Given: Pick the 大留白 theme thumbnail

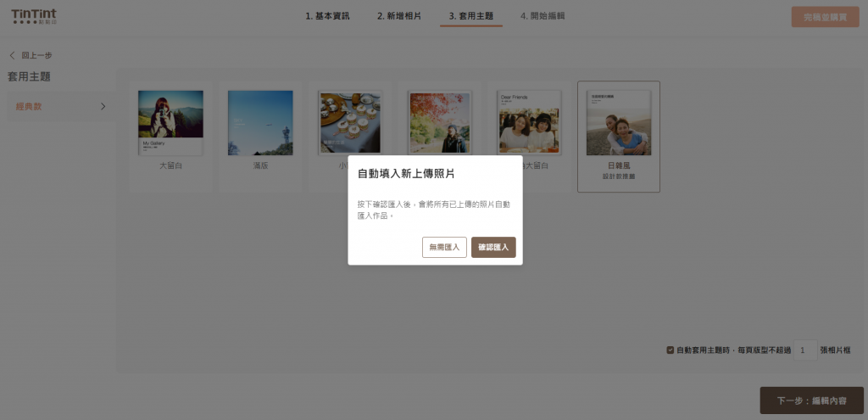Looking at the screenshot, I should point(170,123).
